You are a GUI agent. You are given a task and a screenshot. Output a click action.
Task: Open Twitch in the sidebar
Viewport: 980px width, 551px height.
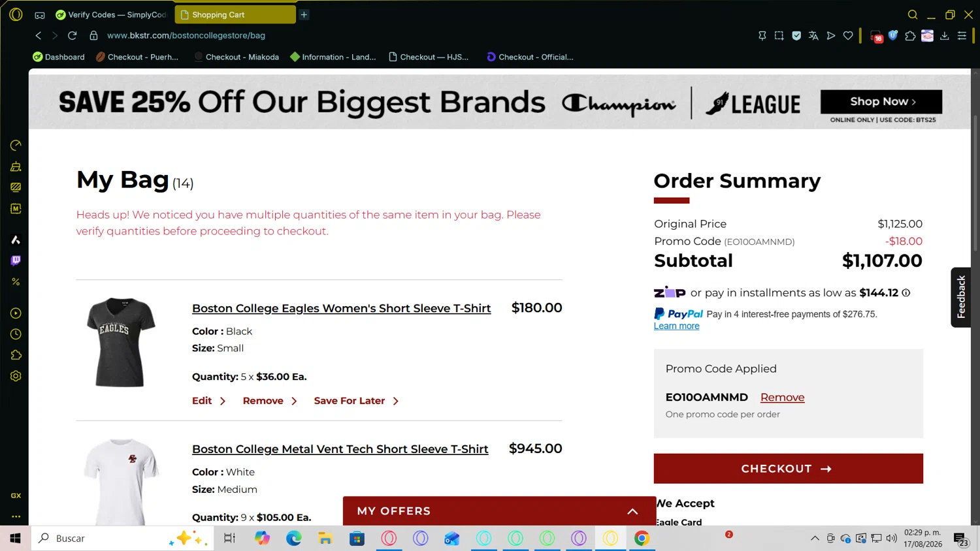[x=16, y=260]
